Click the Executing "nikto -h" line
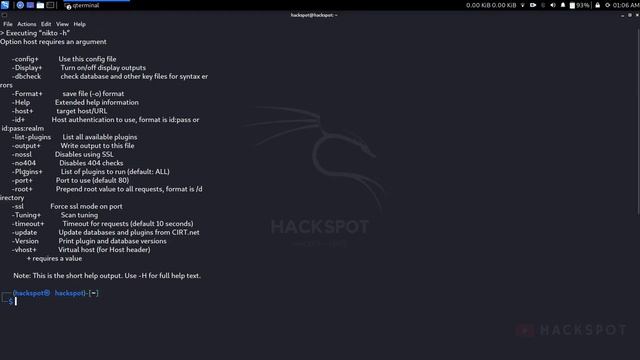The image size is (640, 360). 35,33
